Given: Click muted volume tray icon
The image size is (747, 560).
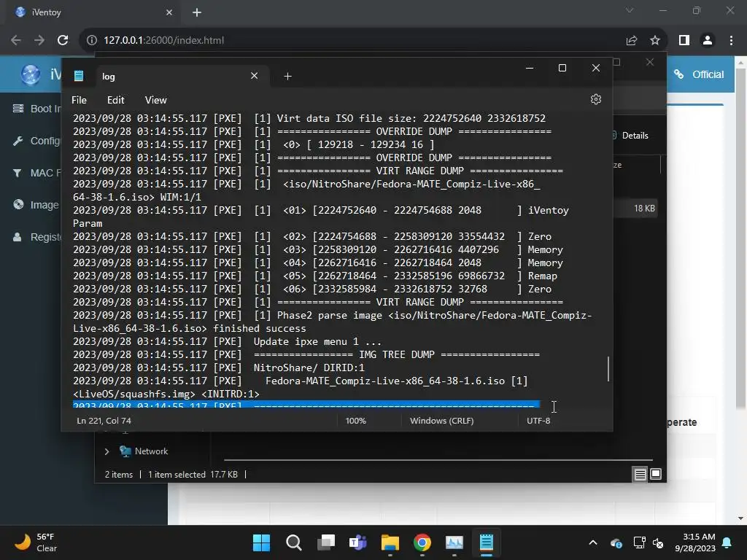Looking at the screenshot, I should click(x=658, y=542).
